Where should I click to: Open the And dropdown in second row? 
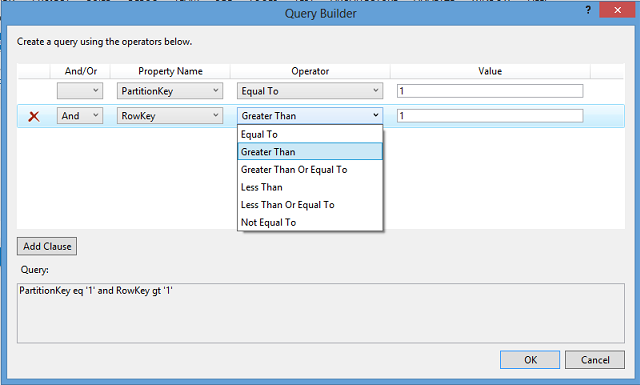click(80, 116)
